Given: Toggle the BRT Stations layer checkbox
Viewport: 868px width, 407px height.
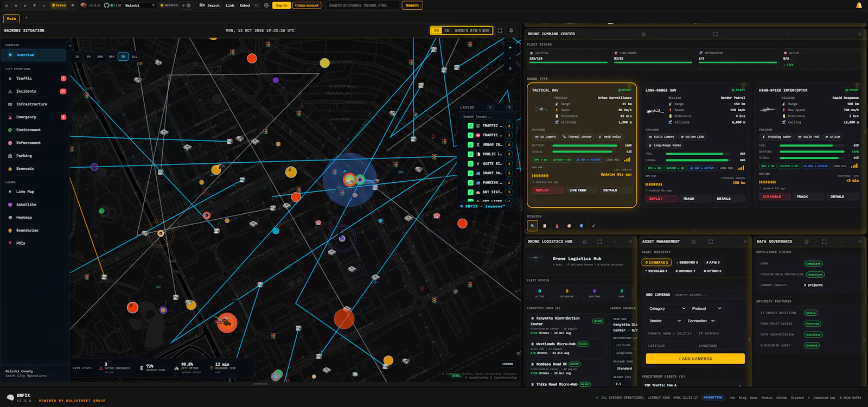Looking at the screenshot, I should pos(470,192).
